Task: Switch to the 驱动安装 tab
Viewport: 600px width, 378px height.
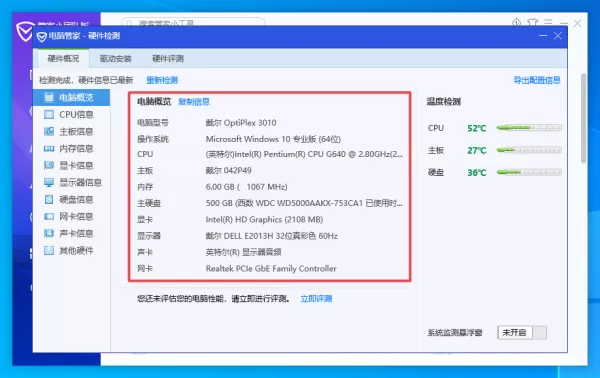Action: pos(116,59)
